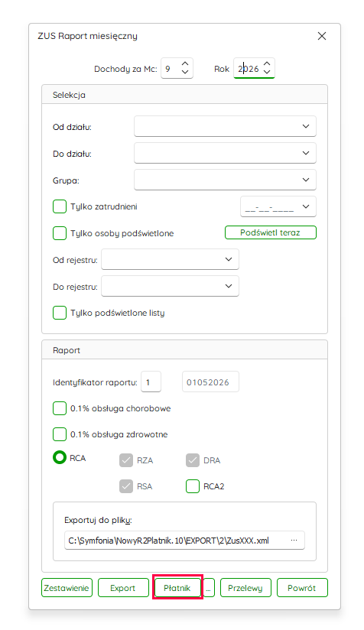This screenshot has height=630, width=364.
Task: Click the 01052026 identifier field
Action: pyautogui.click(x=210, y=382)
